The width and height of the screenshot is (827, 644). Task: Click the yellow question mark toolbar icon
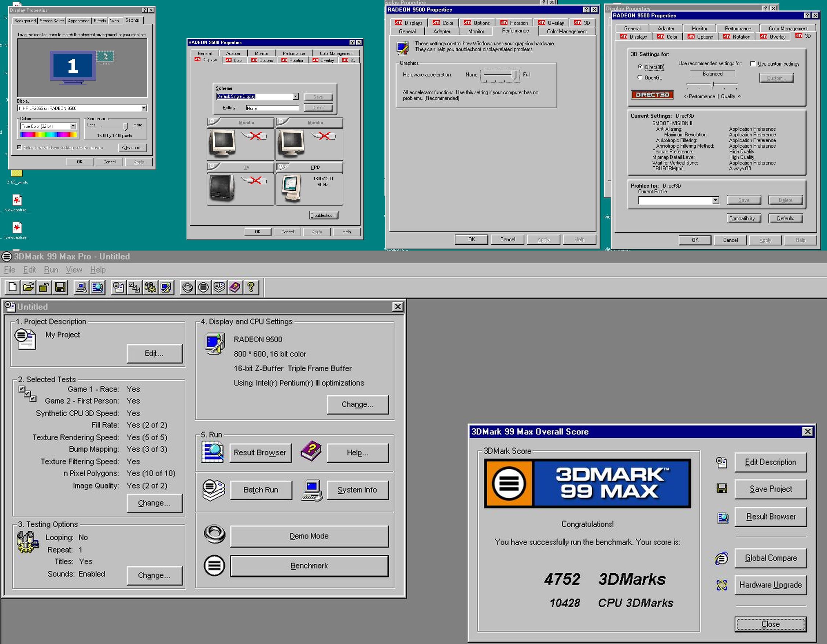point(251,287)
